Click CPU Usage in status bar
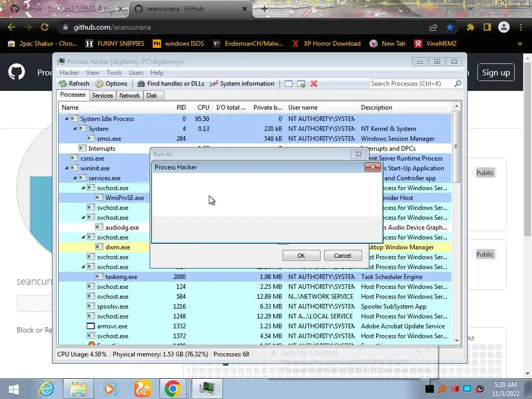Screen dimensions: 532x399 [x=82, y=354]
